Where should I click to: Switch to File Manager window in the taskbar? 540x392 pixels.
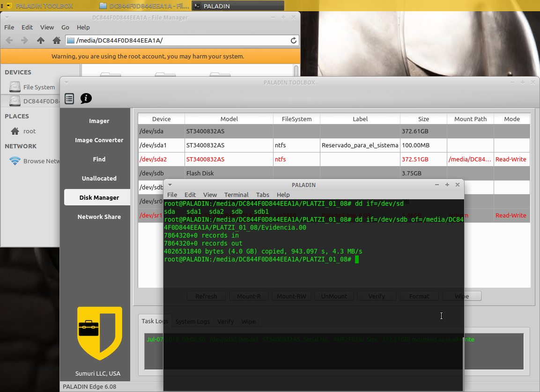coord(144,6)
